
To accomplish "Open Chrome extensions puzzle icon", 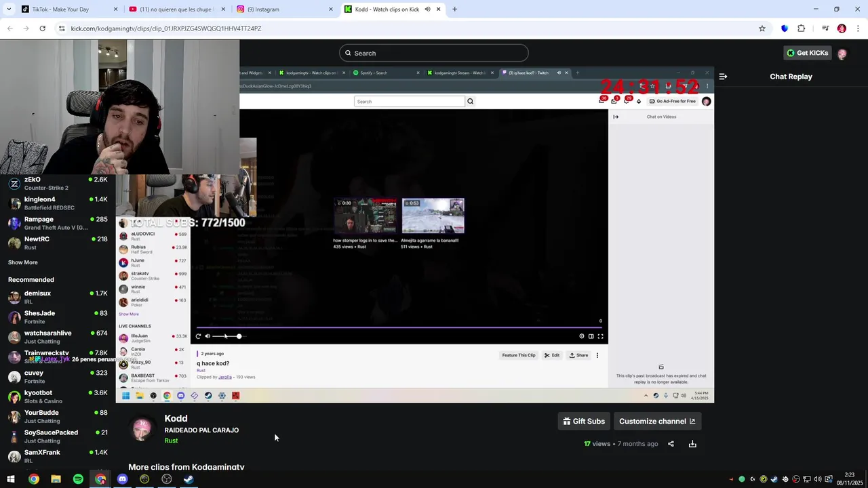I will click(x=802, y=28).
